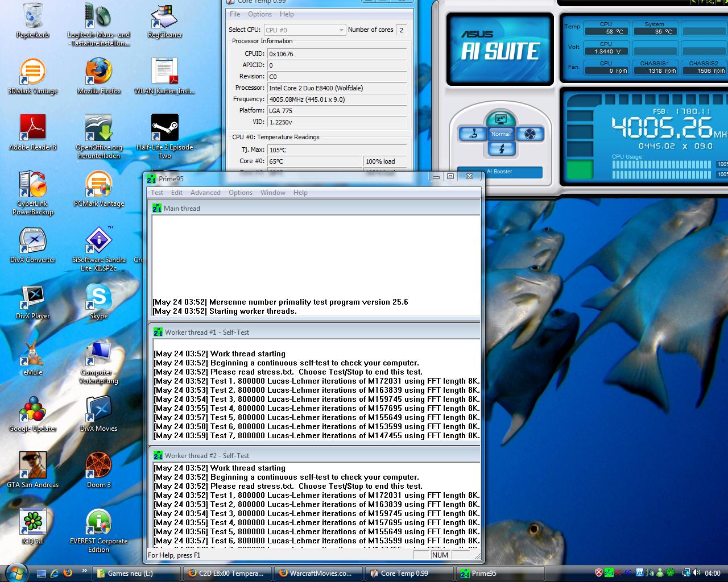Open Core Temp File menu
728x582 pixels.
coord(235,14)
